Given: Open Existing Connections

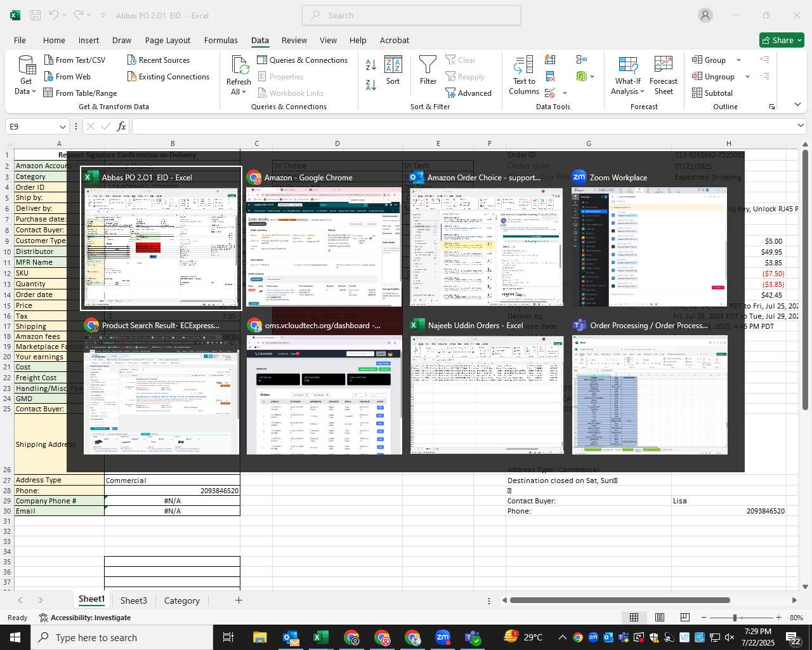Looking at the screenshot, I should click(x=168, y=76).
